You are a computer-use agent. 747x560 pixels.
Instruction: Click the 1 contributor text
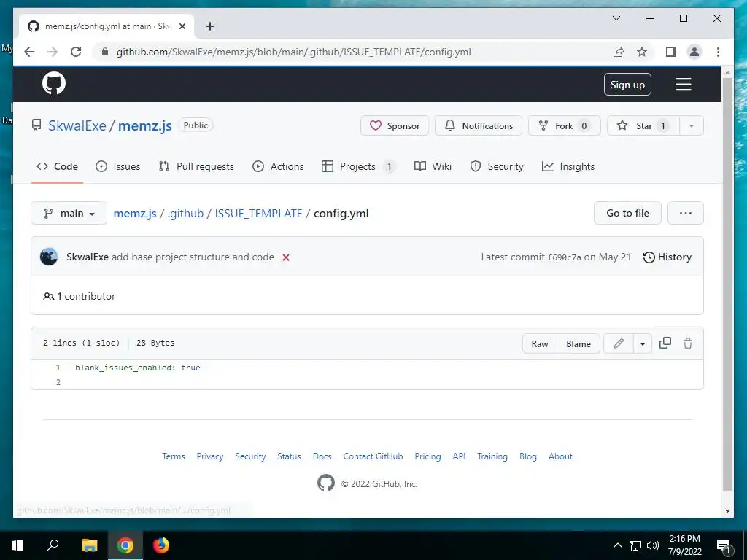click(79, 296)
